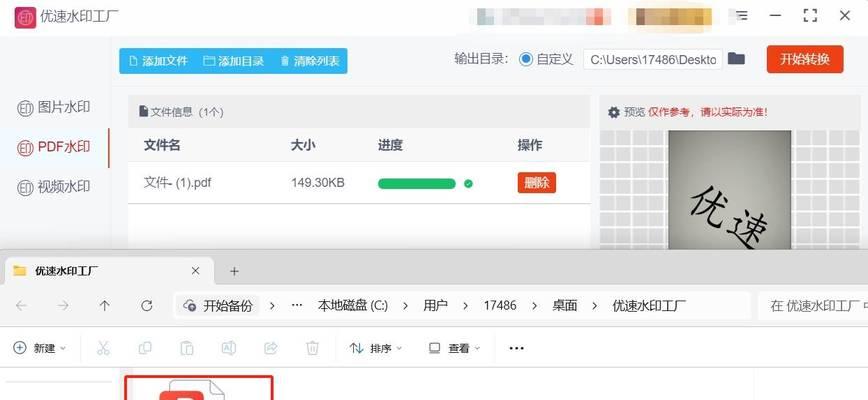The height and width of the screenshot is (400, 868).
Task: Navigate to 桌面 breadcrumb
Action: pyautogui.click(x=565, y=305)
